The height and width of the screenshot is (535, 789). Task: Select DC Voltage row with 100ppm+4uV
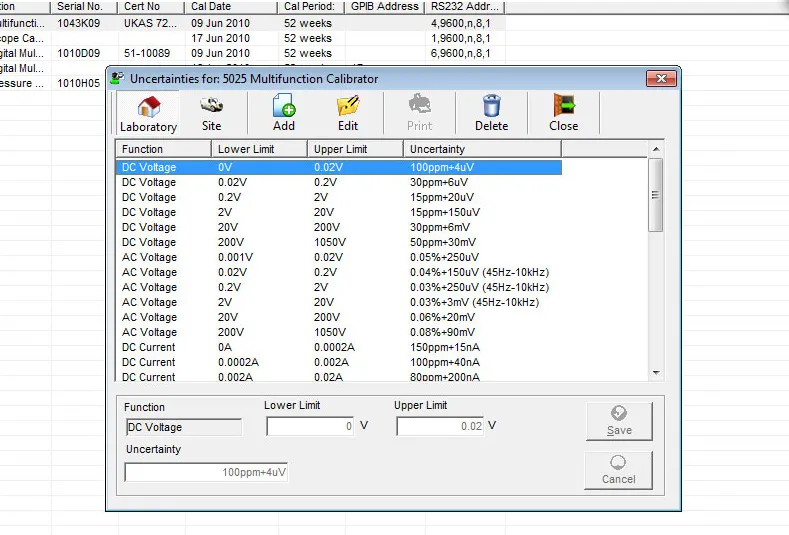click(339, 167)
